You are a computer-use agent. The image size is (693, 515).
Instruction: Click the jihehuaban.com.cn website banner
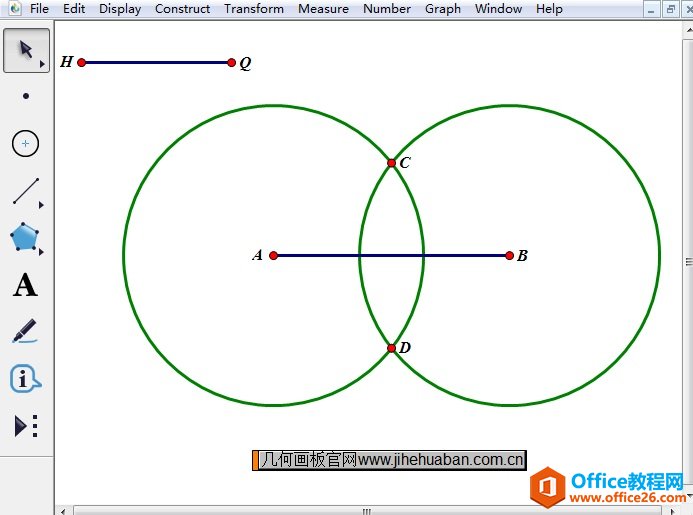(389, 460)
